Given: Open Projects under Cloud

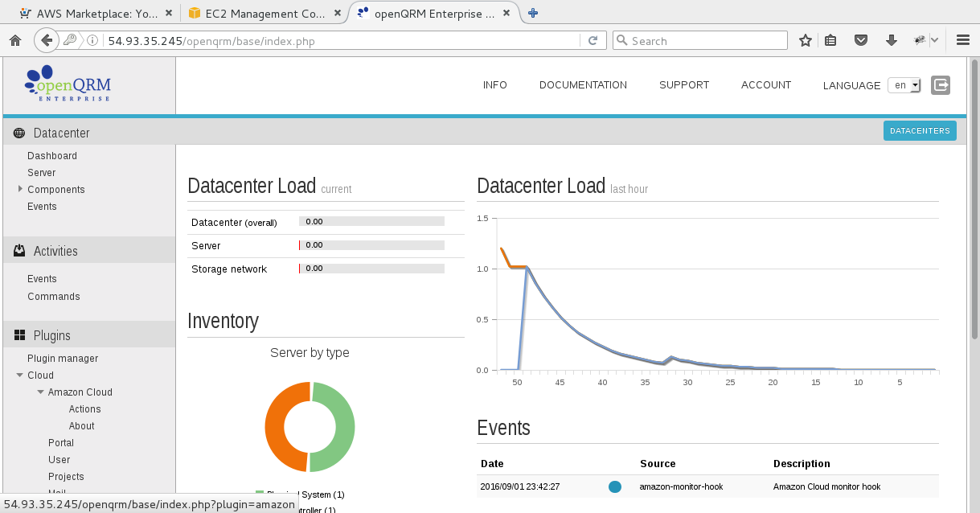Looking at the screenshot, I should (x=66, y=476).
